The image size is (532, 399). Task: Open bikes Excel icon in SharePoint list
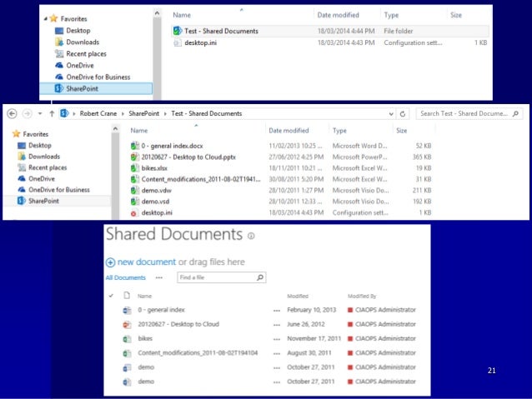pos(127,339)
